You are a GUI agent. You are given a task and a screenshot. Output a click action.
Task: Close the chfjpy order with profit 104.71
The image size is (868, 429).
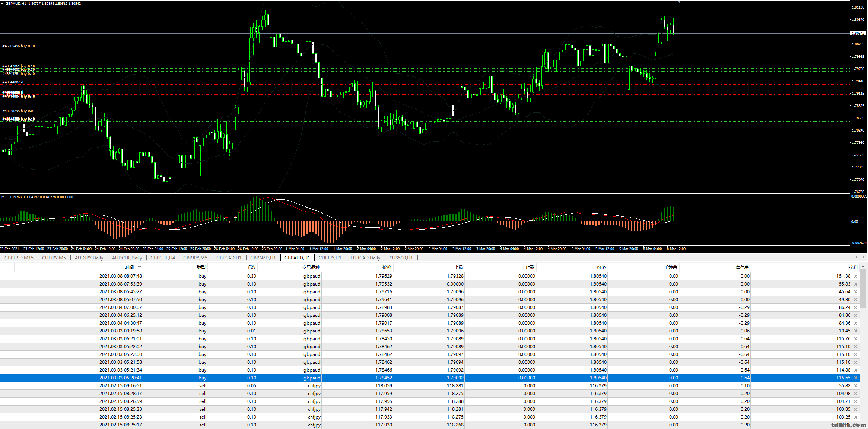856,401
